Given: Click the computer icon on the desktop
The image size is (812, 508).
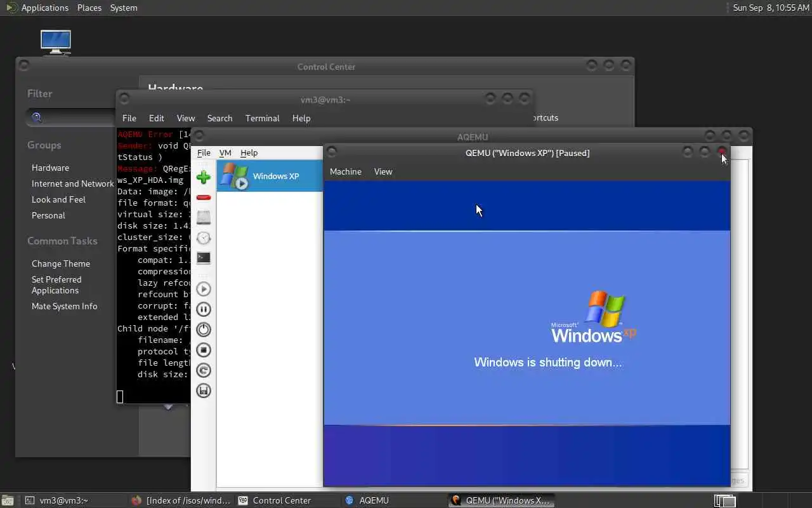Looking at the screenshot, I should click(56, 42).
